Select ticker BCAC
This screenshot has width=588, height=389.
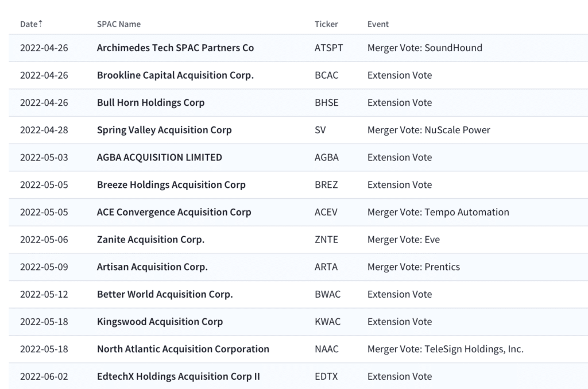[x=327, y=75]
